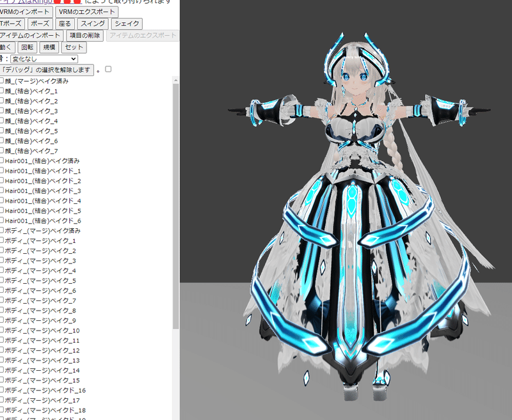Viewport: 512px width, 420px height.
Task: Select the ボディ_(マージ)ベイク_4 label
Action: (40, 270)
